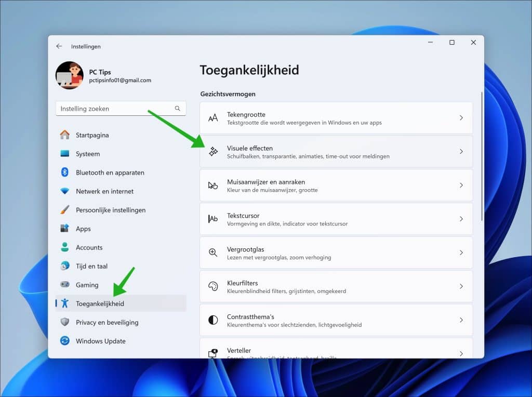
Task: Click the Bluetooth icon in sidebar
Action: tap(65, 173)
